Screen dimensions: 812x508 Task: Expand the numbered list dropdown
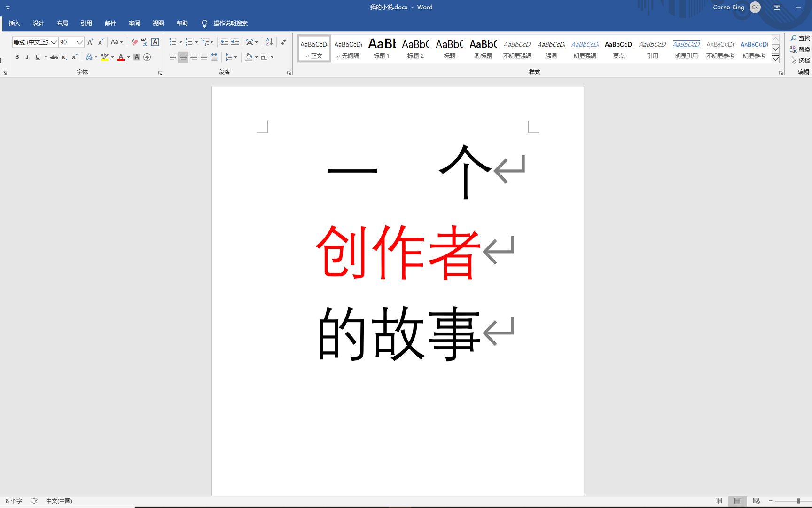[x=196, y=42]
